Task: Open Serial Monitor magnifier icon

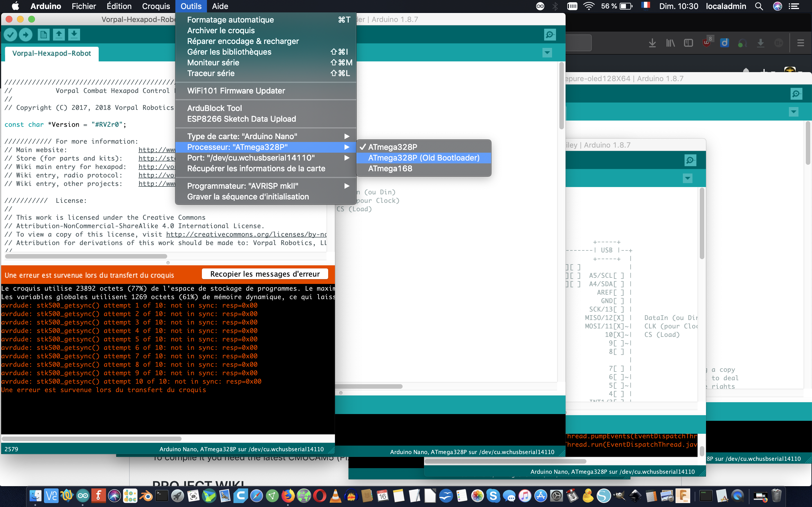Action: pos(550,35)
